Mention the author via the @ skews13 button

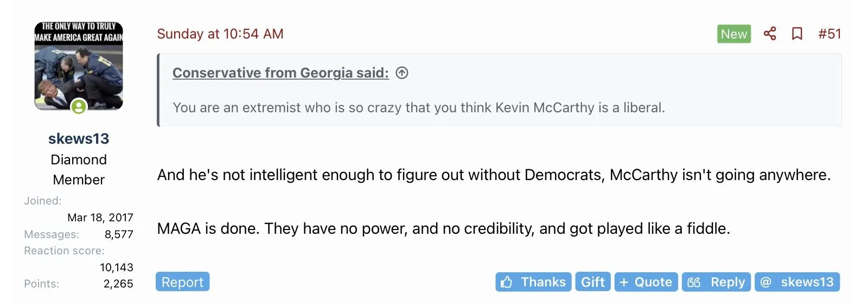[x=797, y=282]
